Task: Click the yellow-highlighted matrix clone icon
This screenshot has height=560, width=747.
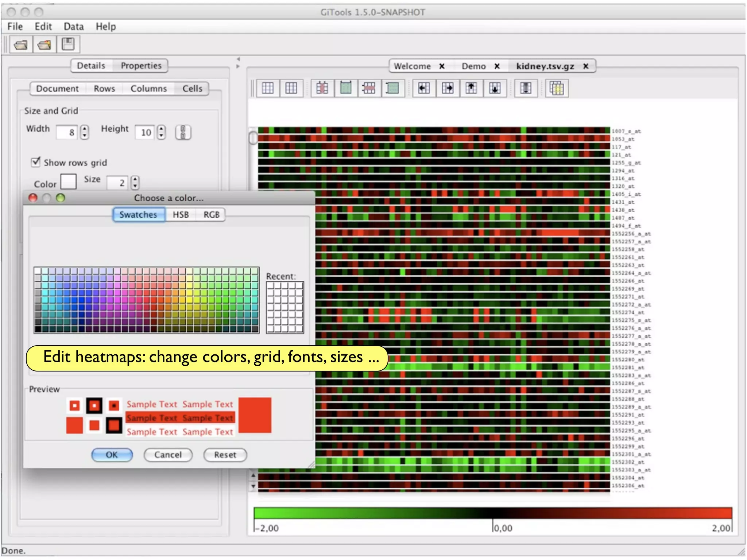Action: click(x=557, y=88)
